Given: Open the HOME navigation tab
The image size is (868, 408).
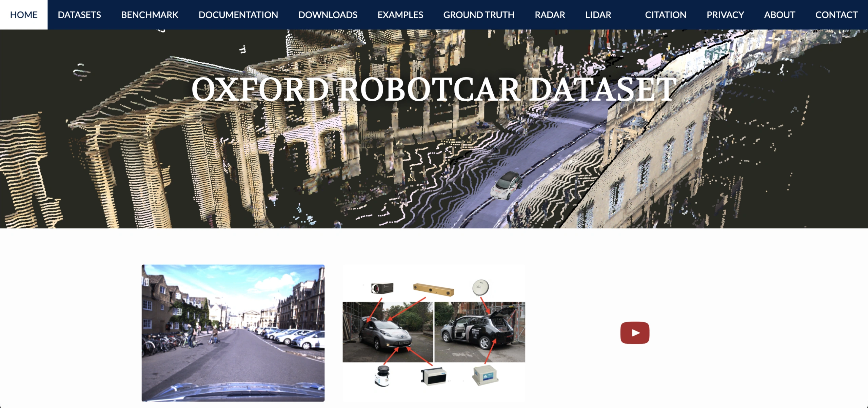Looking at the screenshot, I should pos(24,15).
